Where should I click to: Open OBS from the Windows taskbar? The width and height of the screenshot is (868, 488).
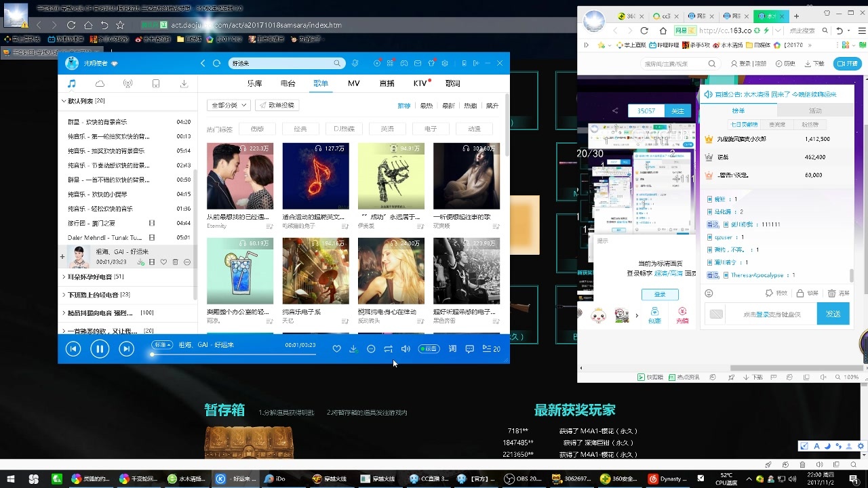(523, 479)
